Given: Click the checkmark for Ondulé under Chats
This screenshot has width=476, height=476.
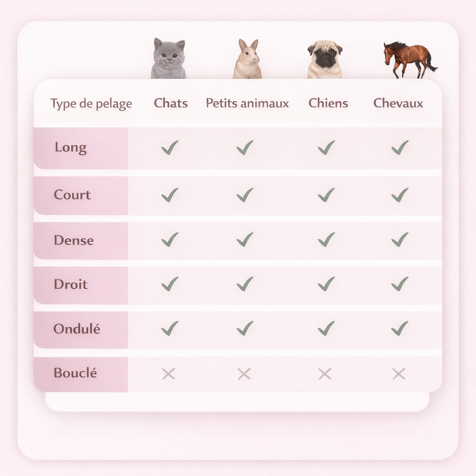Looking at the screenshot, I should [170, 328].
